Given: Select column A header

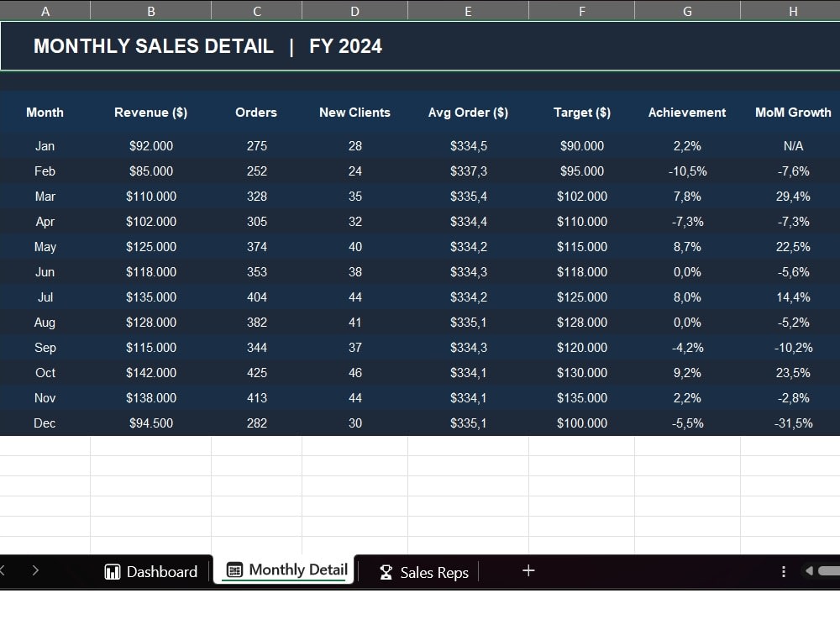Looking at the screenshot, I should 45,11.
